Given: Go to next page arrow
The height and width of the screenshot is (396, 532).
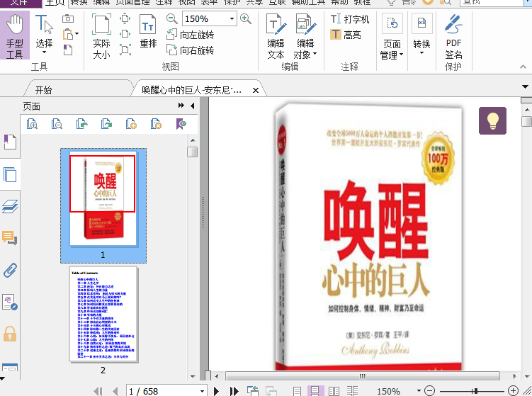Looking at the screenshot, I should [216, 391].
